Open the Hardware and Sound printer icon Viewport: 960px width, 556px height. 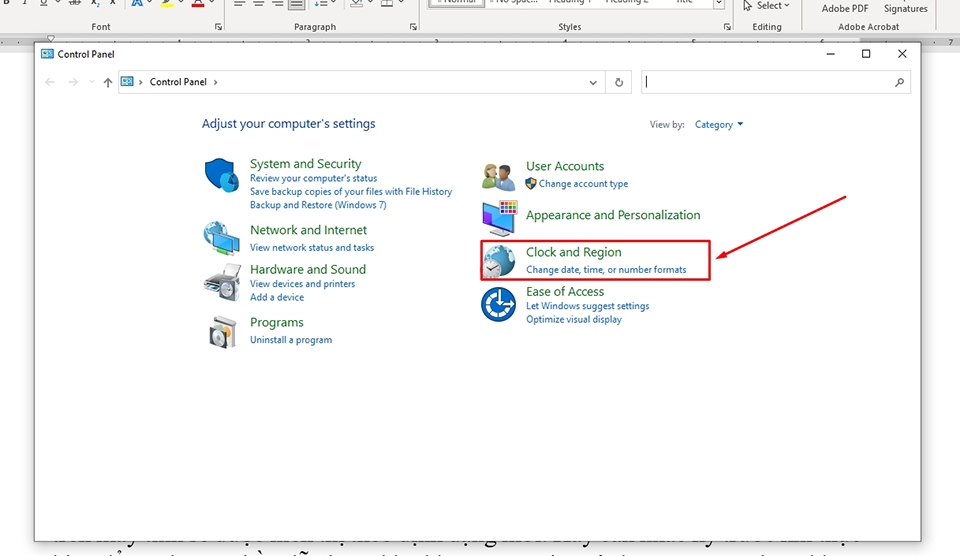(x=222, y=282)
